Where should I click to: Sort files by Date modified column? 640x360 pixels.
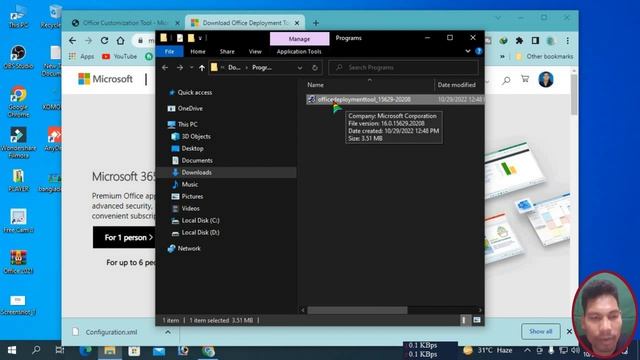click(x=456, y=85)
